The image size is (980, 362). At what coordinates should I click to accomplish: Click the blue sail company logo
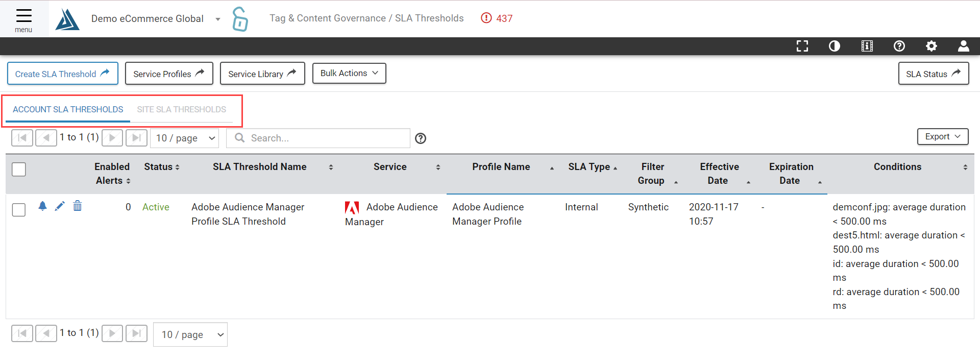coord(67,19)
